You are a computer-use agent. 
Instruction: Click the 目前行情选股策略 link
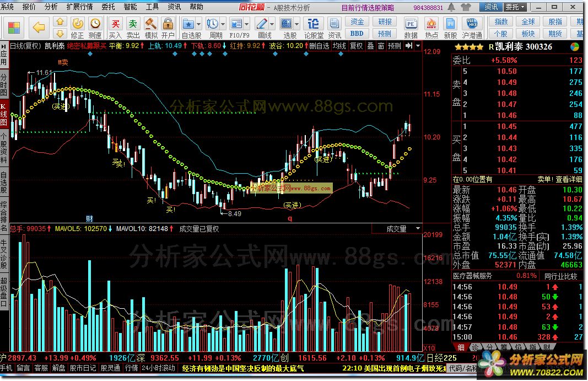[x=368, y=8]
